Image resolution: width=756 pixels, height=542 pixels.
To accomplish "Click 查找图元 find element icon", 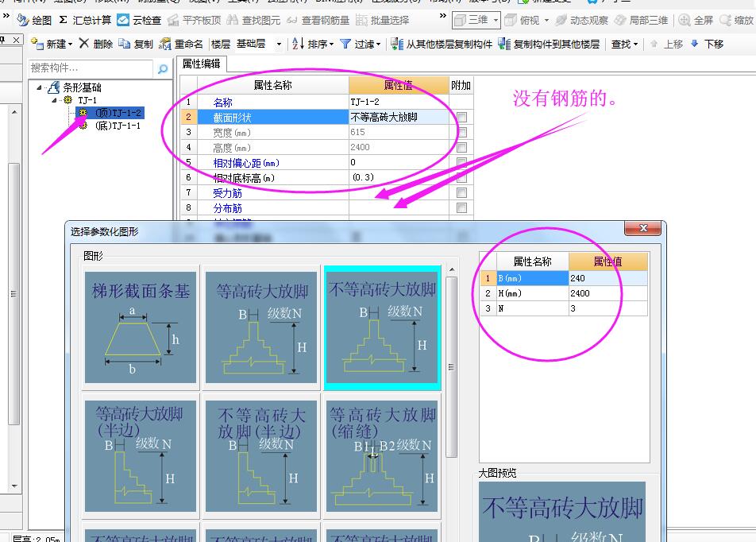I will 233,21.
